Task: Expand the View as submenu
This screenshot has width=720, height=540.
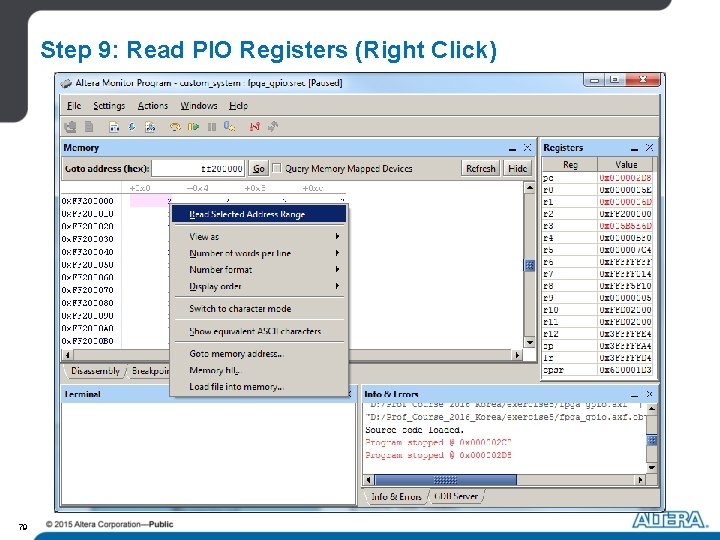Action: pos(259,236)
